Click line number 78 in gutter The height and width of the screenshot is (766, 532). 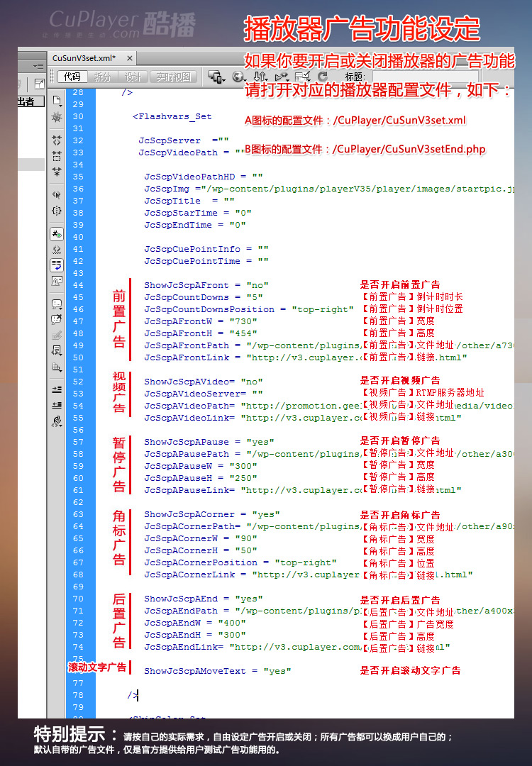point(78,695)
